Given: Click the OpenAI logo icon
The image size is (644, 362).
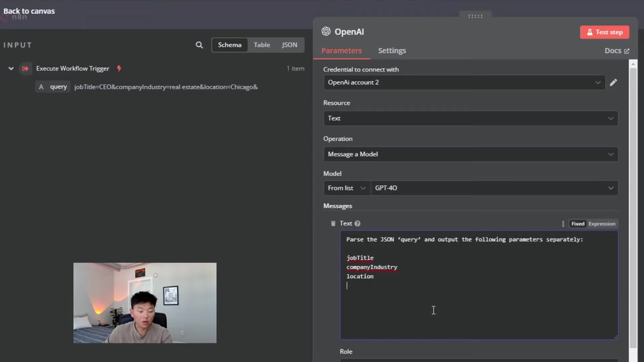Looking at the screenshot, I should point(326,32).
